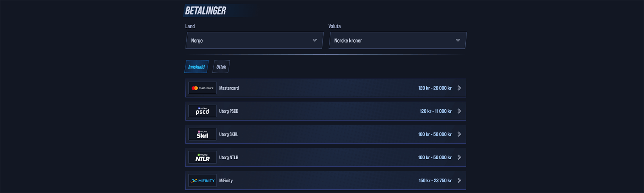This screenshot has width=644, height=193.
Task: Expand the Utorg SKRL row chevron
Action: [459, 134]
